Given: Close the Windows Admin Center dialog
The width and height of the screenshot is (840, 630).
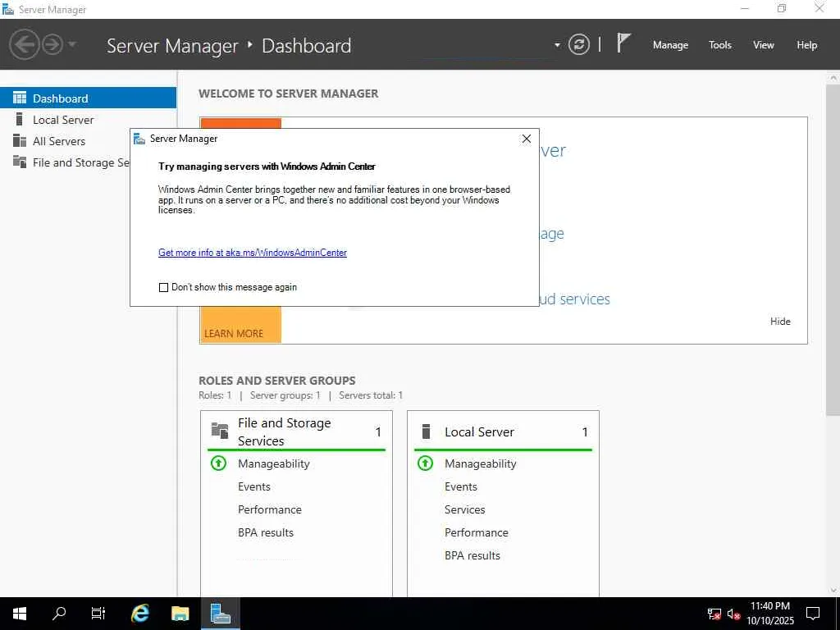Looking at the screenshot, I should point(527,139).
